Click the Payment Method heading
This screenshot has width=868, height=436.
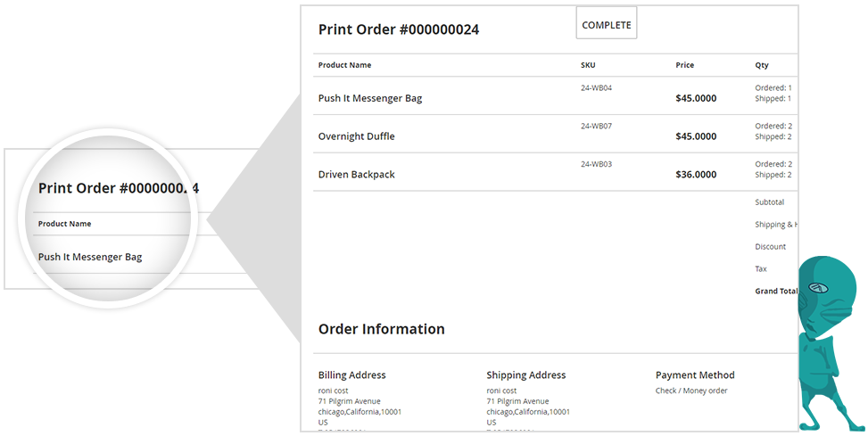[695, 375]
